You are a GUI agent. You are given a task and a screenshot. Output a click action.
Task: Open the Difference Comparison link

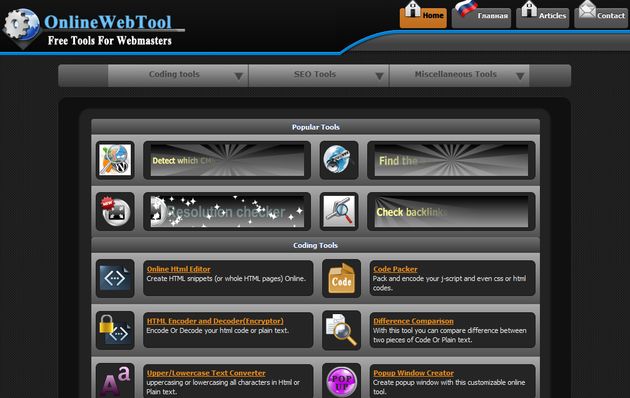point(413,321)
